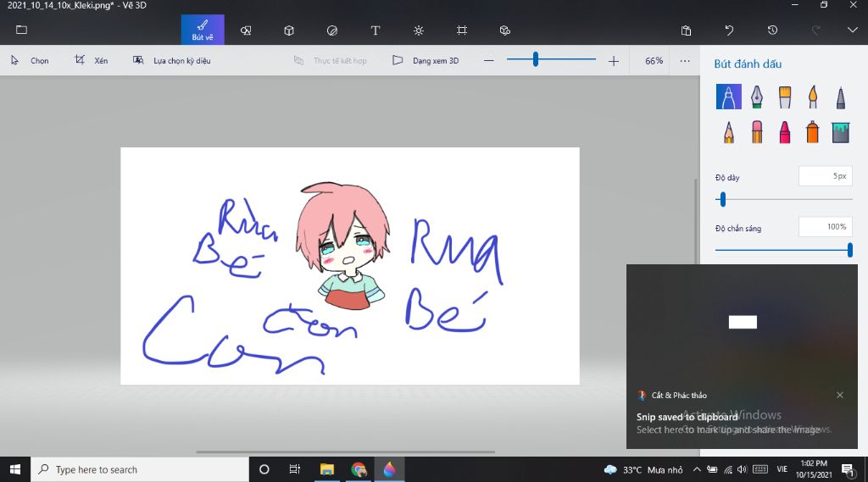
Task: Open the Stickers tool
Action: pos(332,30)
